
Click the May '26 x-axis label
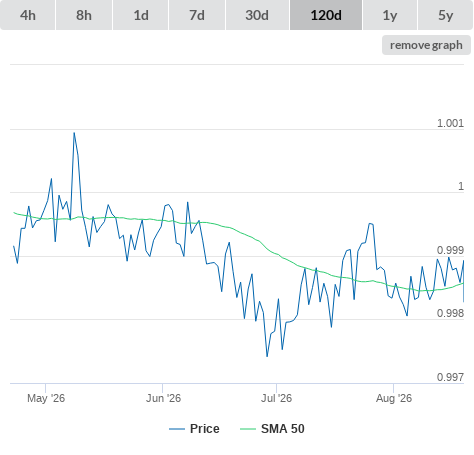tap(46, 398)
